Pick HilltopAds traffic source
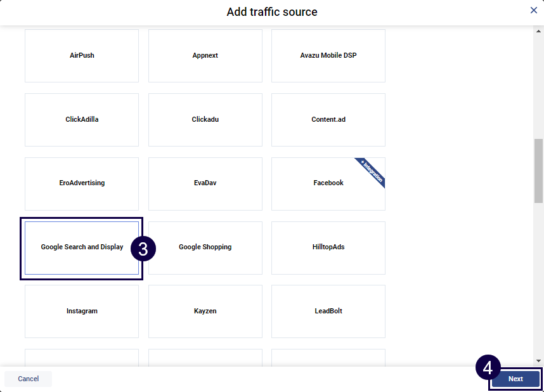 (328, 247)
